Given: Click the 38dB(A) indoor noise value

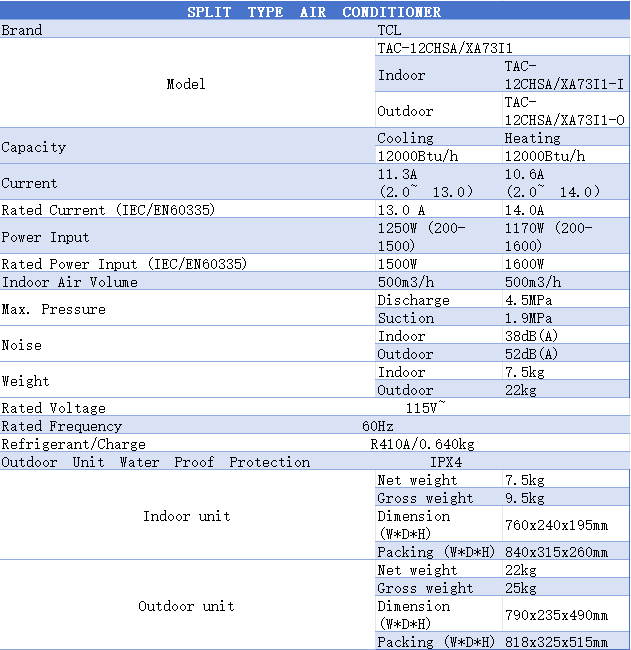Looking at the screenshot, I should pyautogui.click(x=531, y=336).
